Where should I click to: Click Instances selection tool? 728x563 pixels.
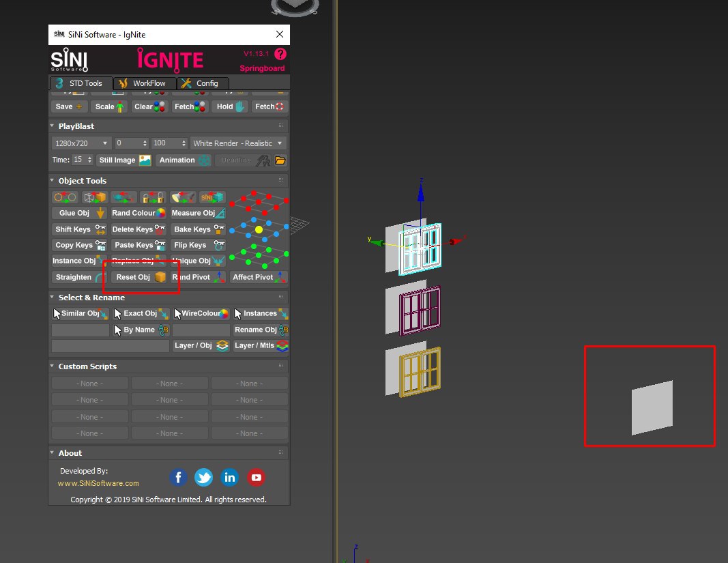point(261,313)
